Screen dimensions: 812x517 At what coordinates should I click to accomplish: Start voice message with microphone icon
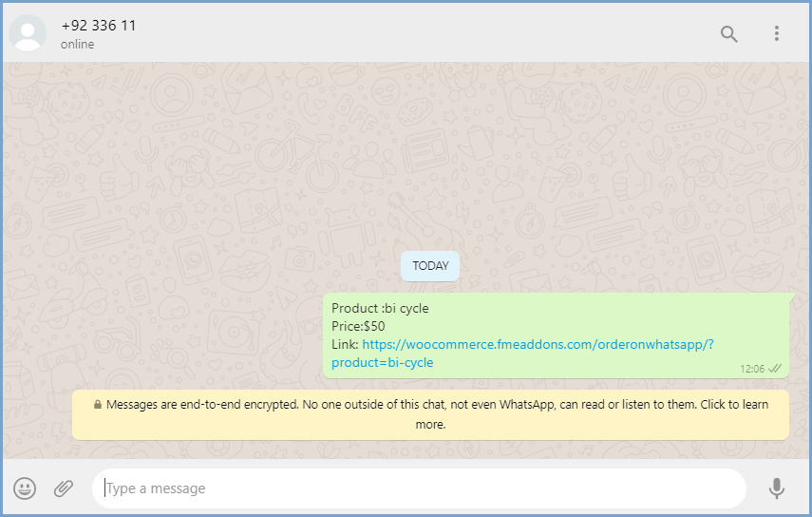tap(776, 488)
